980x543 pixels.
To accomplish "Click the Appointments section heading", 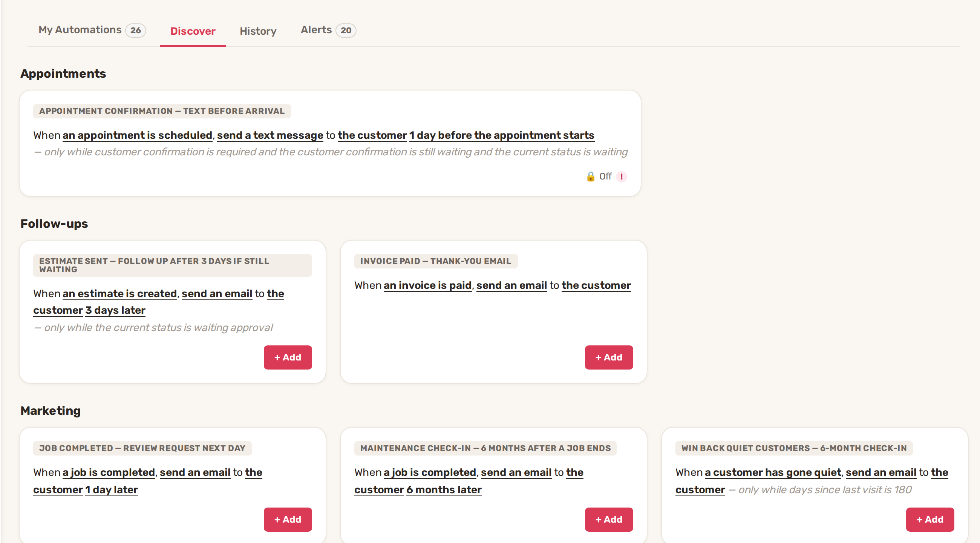I will [x=63, y=74].
